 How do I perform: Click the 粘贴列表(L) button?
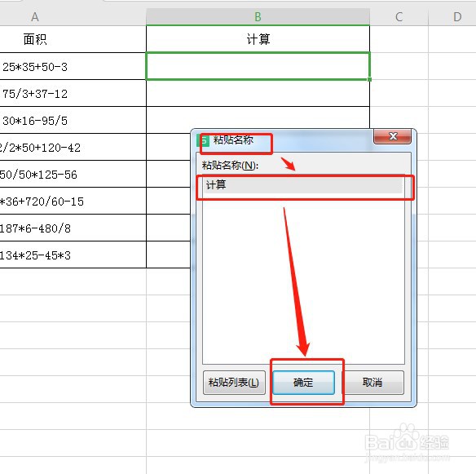pyautogui.click(x=234, y=383)
